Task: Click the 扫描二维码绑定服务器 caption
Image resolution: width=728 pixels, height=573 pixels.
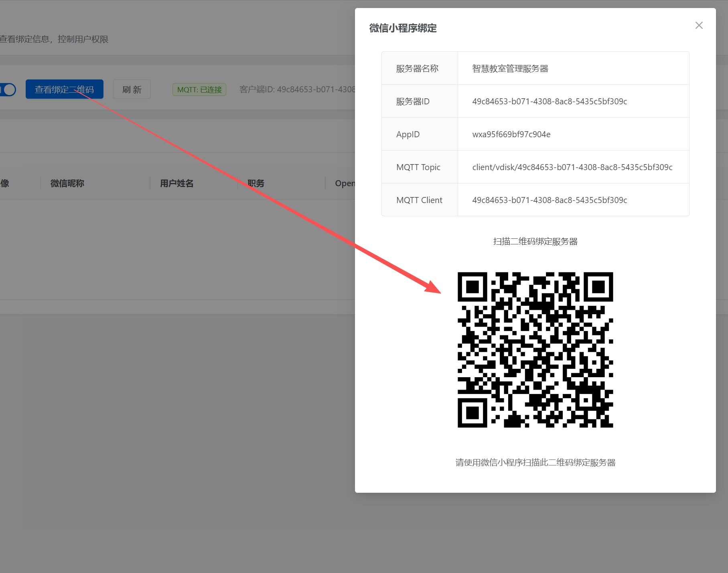Action: pos(535,242)
